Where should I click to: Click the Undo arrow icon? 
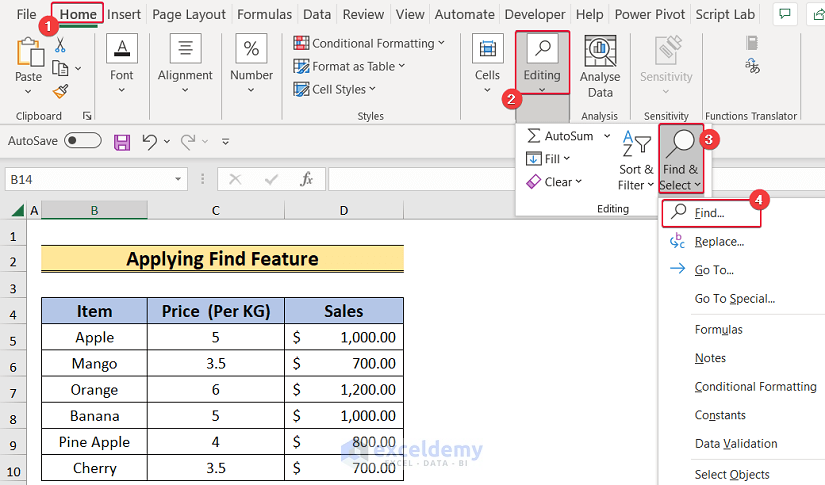pyautogui.click(x=150, y=142)
